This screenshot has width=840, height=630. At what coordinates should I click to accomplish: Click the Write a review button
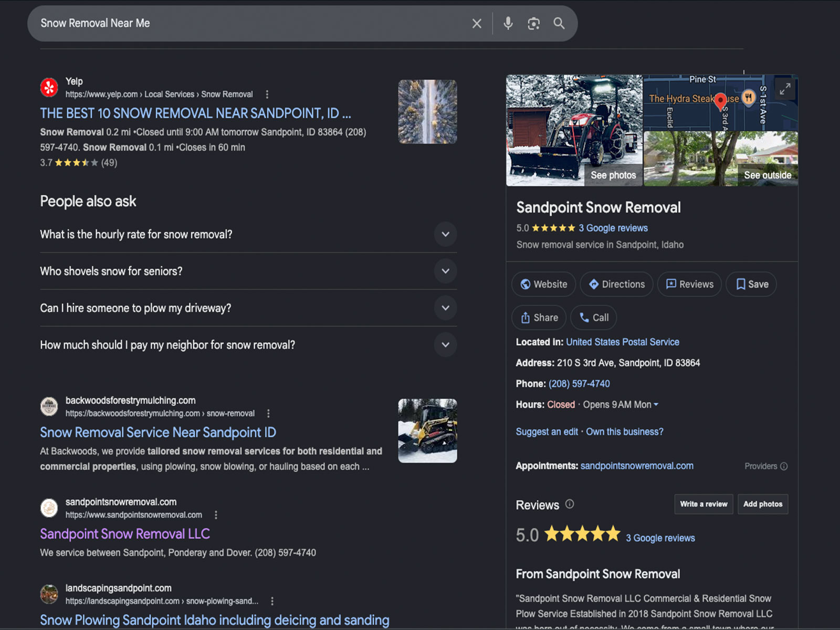703,504
